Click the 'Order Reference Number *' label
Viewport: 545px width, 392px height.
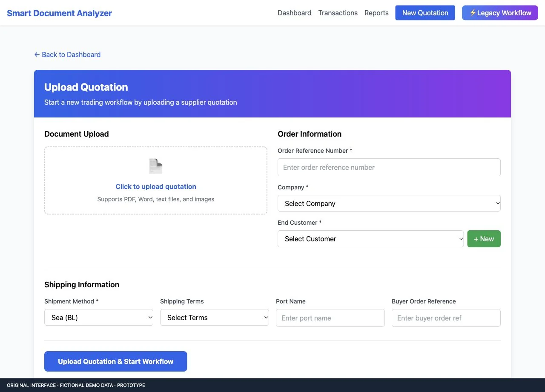click(x=315, y=151)
